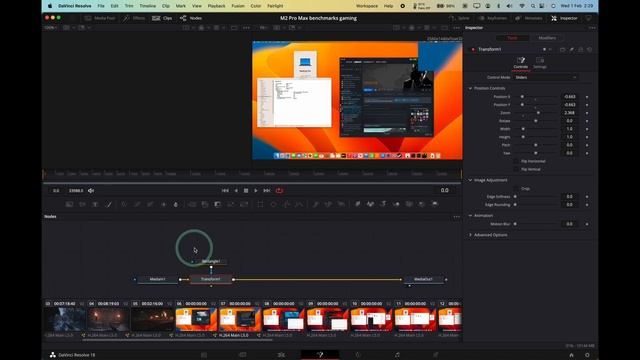This screenshot has height=360, width=640.
Task: Switch to the Settings tab in Inspector
Action: (540, 63)
